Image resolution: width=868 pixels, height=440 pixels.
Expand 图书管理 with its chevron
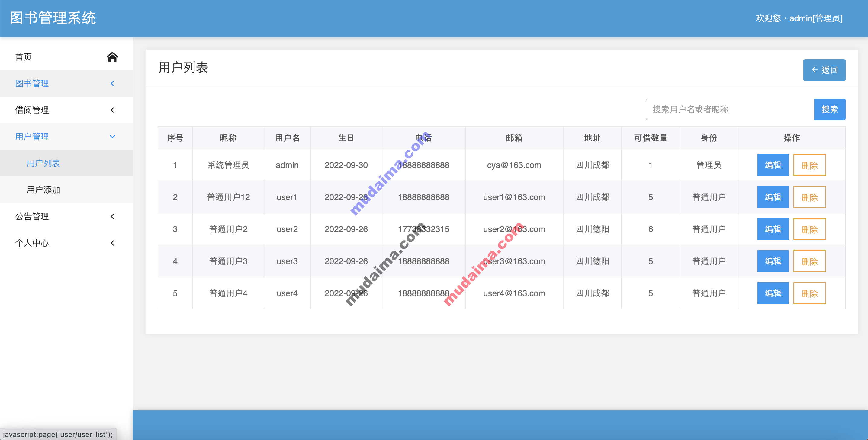coord(112,83)
